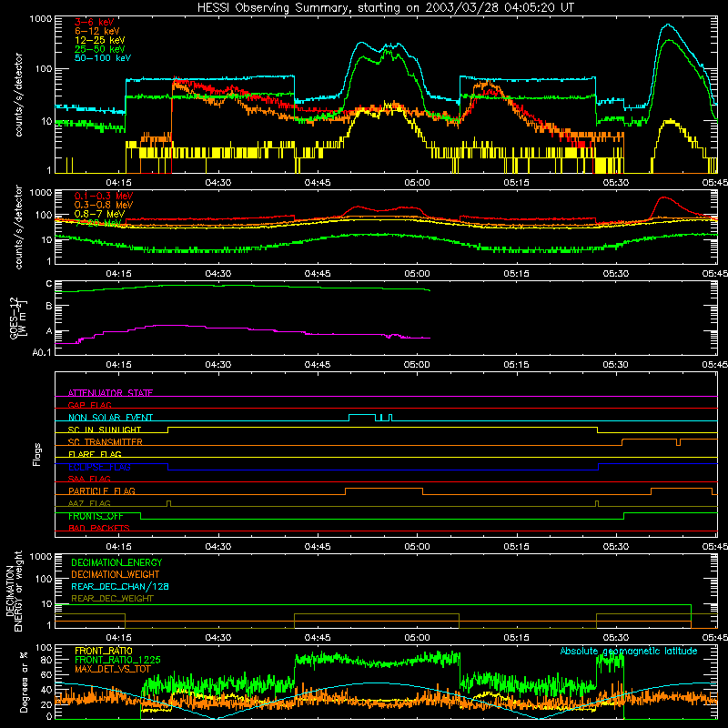Select the FLARE_FLAG label
The width and height of the screenshot is (728, 728).
(x=95, y=454)
